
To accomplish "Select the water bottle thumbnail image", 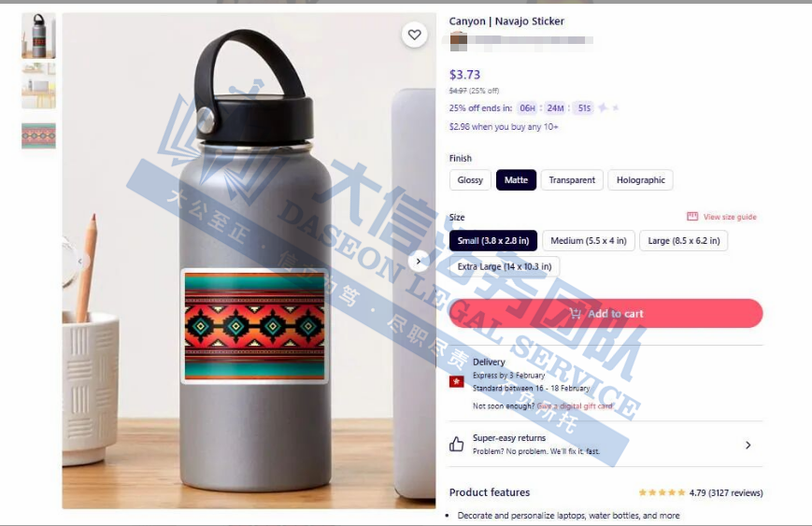I will click(x=39, y=36).
